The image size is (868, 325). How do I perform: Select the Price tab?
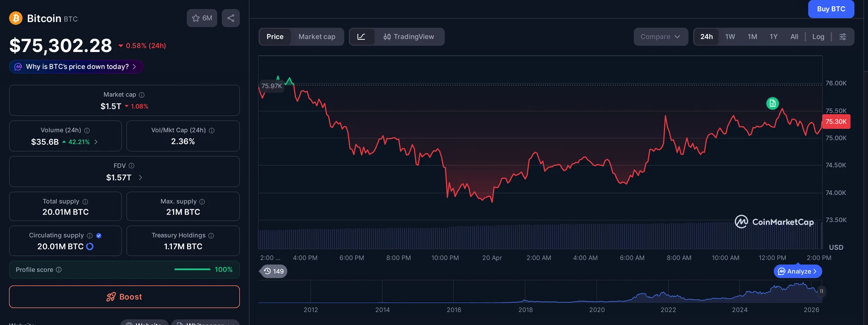click(x=275, y=37)
